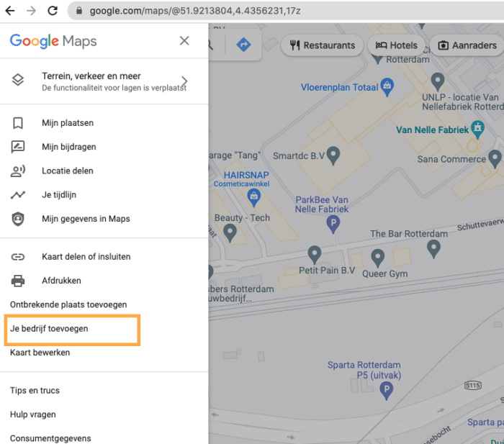504x444 pixels.
Task: Click the Queer Gym map pin
Action: (x=378, y=258)
